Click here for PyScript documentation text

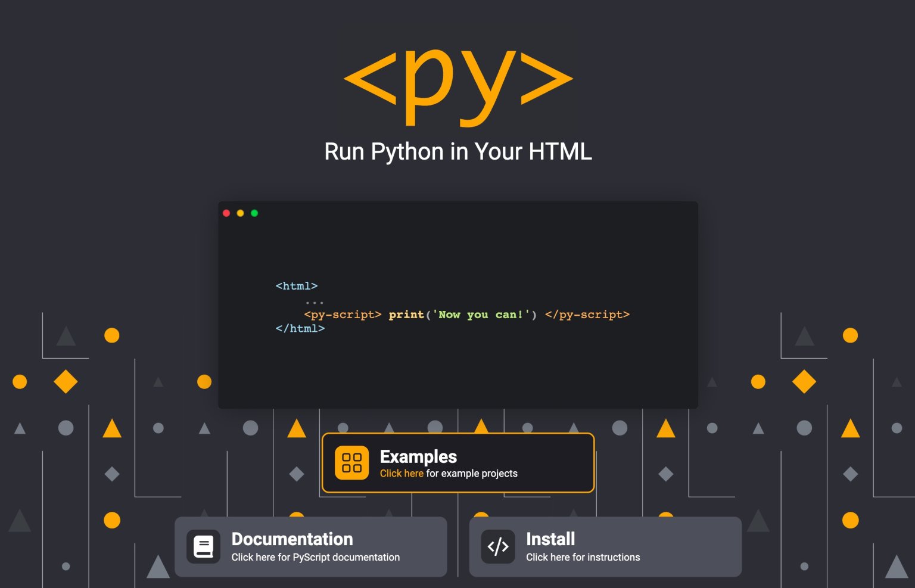click(x=315, y=558)
